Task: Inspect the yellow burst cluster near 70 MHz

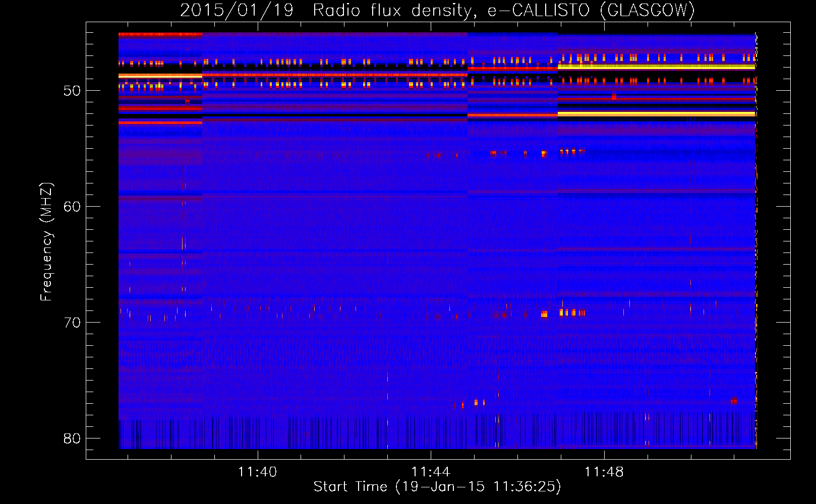Action: 571,313
